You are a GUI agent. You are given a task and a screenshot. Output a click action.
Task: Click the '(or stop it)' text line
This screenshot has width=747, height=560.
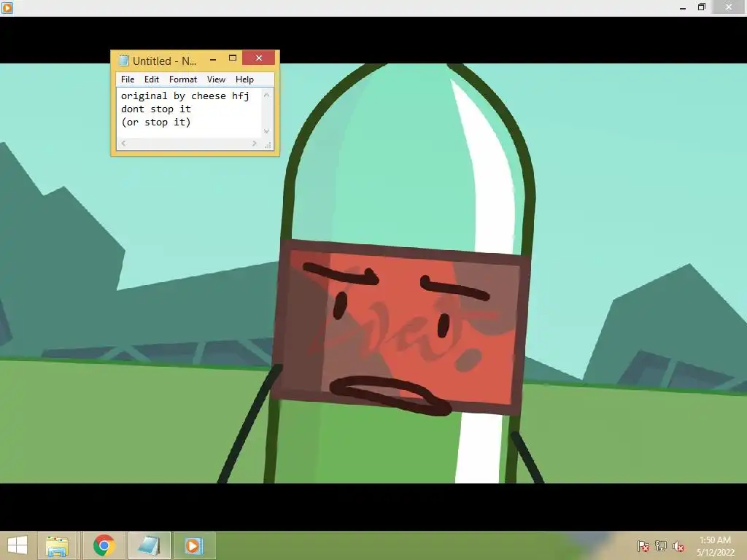pyautogui.click(x=156, y=122)
